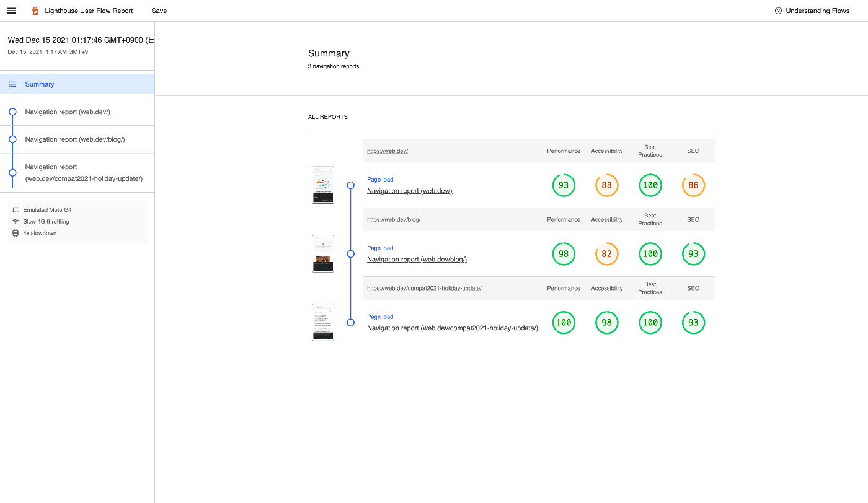
Task: Click the 'Emulated Moto G4' text
Action: tap(47, 210)
